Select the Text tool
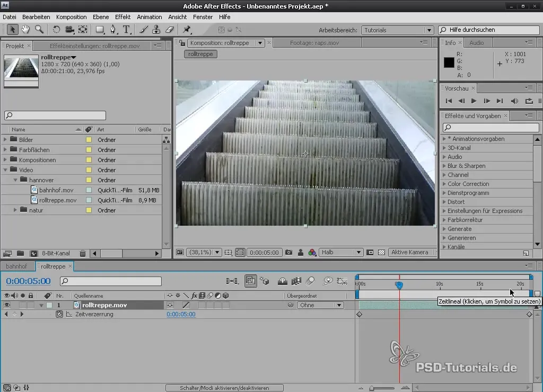The width and height of the screenshot is (543, 392). pos(127,30)
